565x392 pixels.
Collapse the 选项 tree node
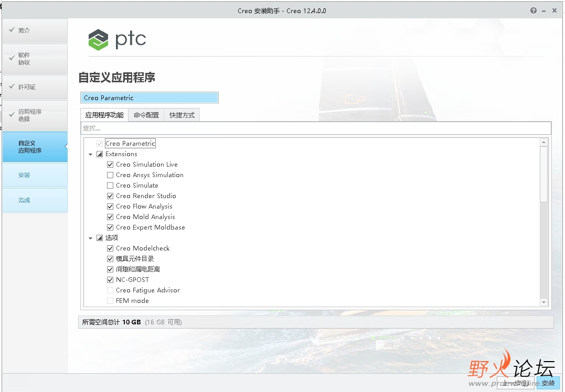click(x=90, y=238)
